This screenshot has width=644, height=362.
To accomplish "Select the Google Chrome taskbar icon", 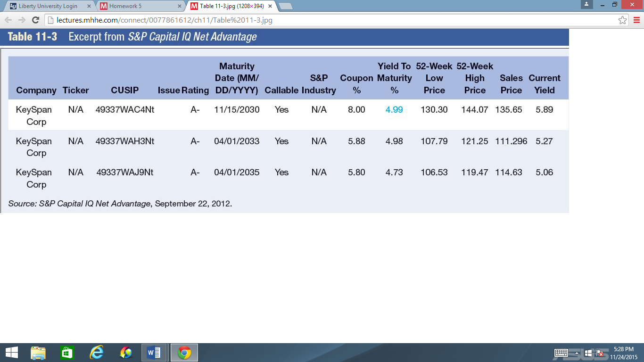I will click(184, 352).
